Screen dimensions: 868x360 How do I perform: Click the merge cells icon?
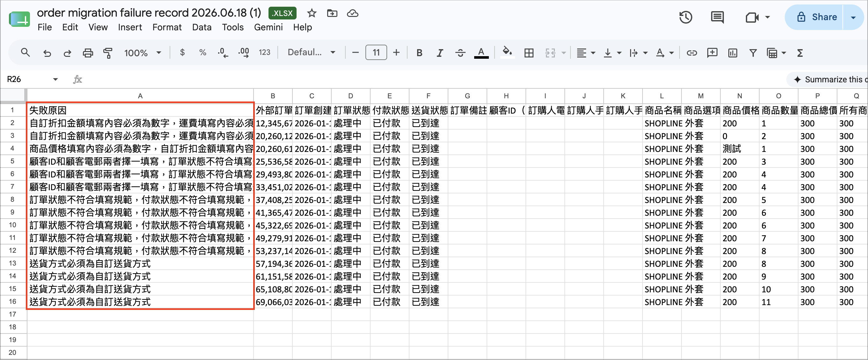click(550, 53)
